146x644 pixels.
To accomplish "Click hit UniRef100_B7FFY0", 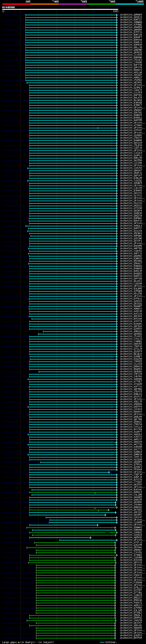I will click(131, 32).
